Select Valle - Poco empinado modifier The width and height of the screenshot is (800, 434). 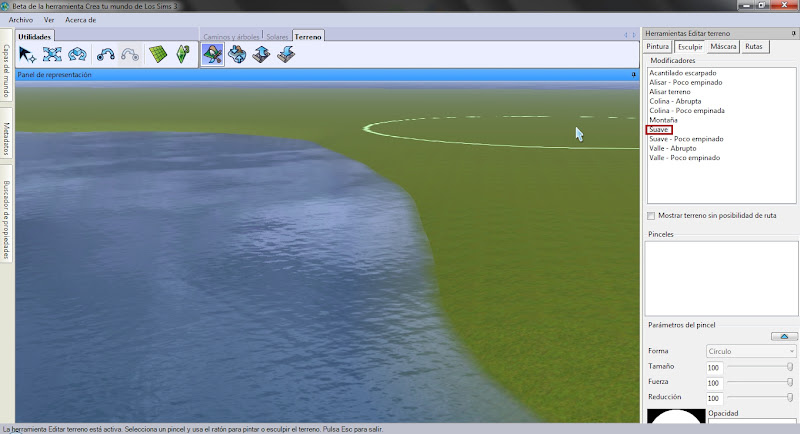pyautogui.click(x=685, y=158)
